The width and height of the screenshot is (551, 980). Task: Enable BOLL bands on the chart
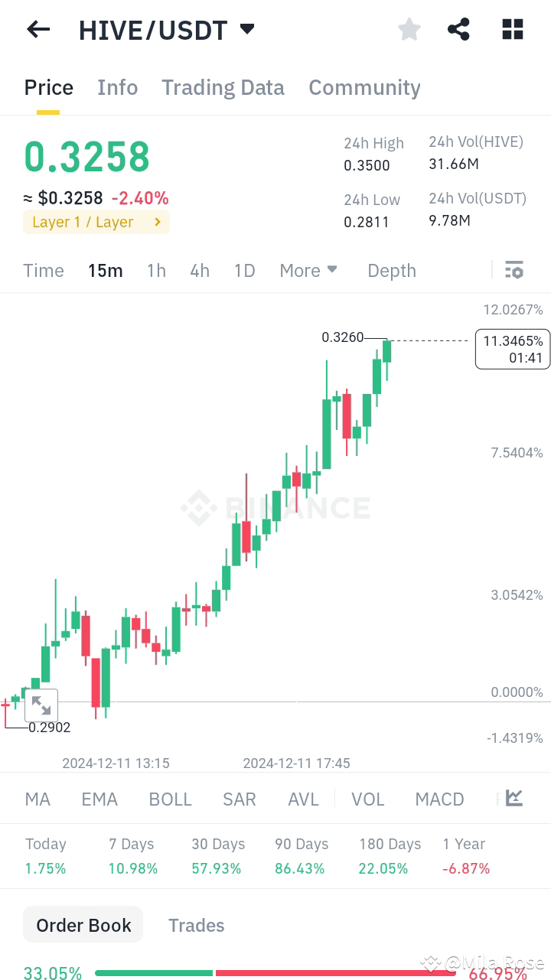coord(170,798)
